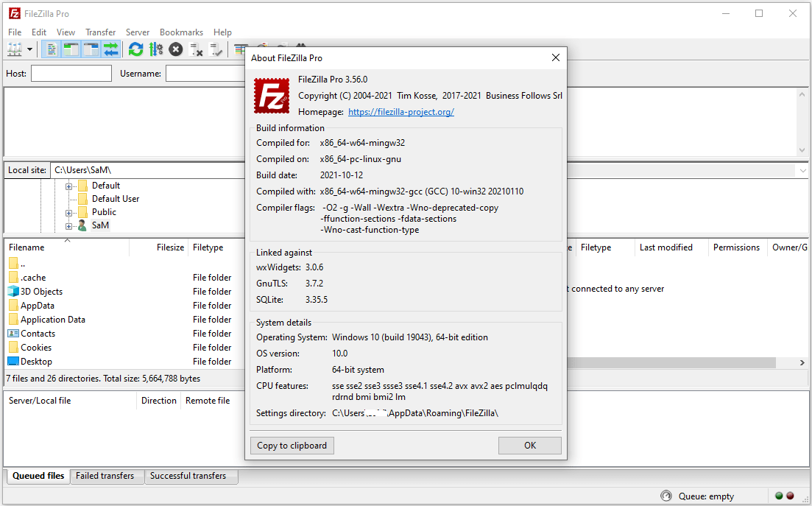Click the Host input field
Screen dimensions: 812x506
click(x=71, y=74)
